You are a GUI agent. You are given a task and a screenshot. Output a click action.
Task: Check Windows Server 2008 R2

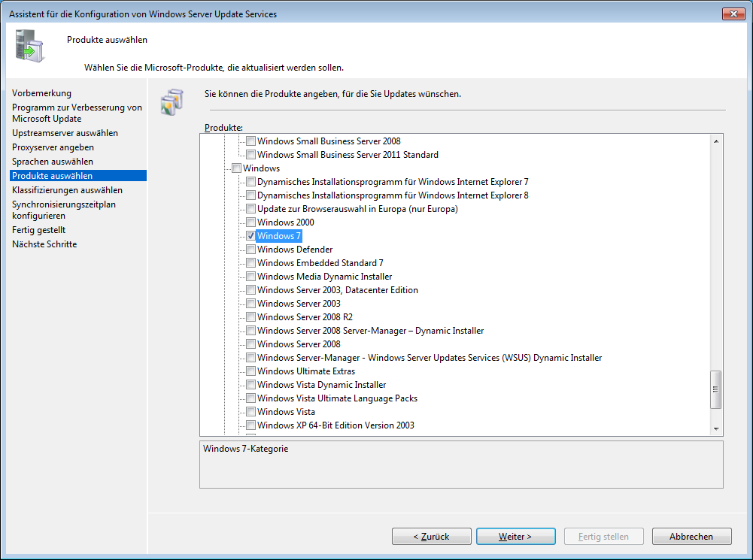click(x=250, y=317)
